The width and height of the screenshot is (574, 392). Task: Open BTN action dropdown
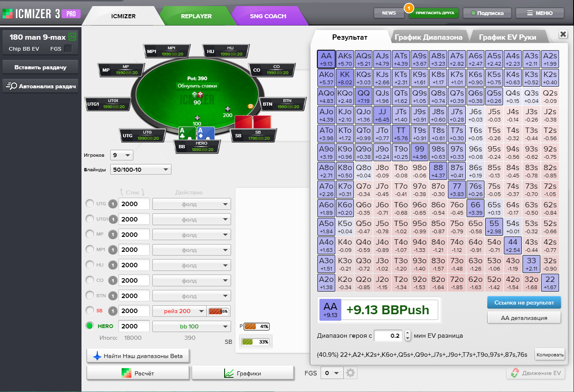coord(192,296)
